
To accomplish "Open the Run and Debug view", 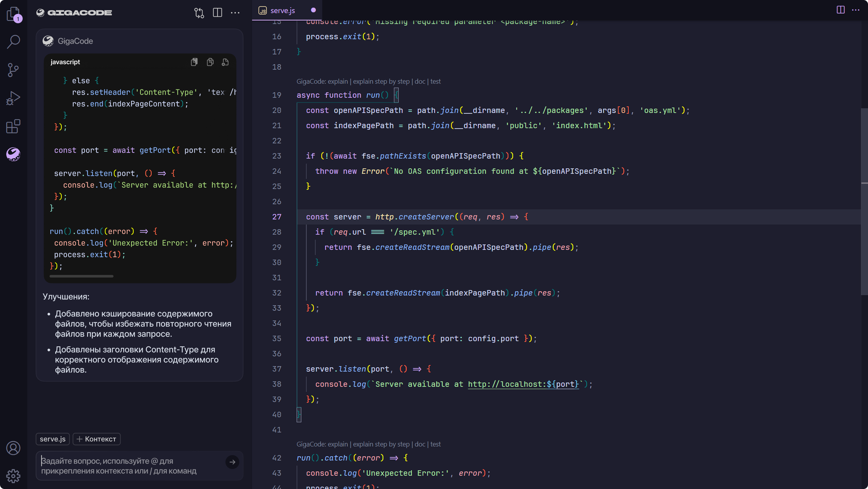I will click(x=13, y=98).
